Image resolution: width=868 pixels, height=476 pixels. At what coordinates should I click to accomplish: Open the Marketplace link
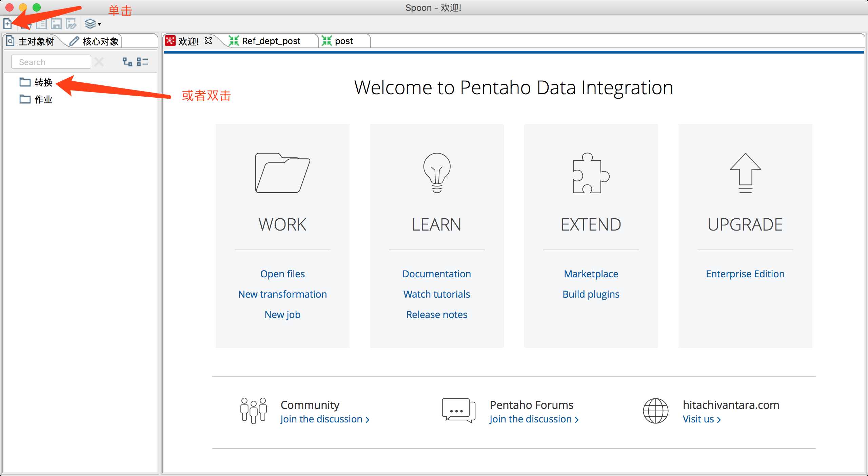pyautogui.click(x=591, y=274)
